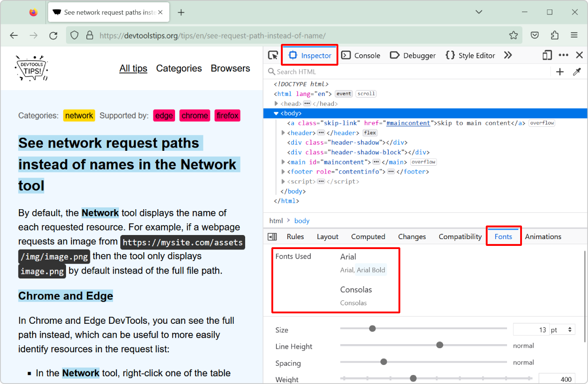Open a new browser tab
588x384 pixels.
coord(181,13)
